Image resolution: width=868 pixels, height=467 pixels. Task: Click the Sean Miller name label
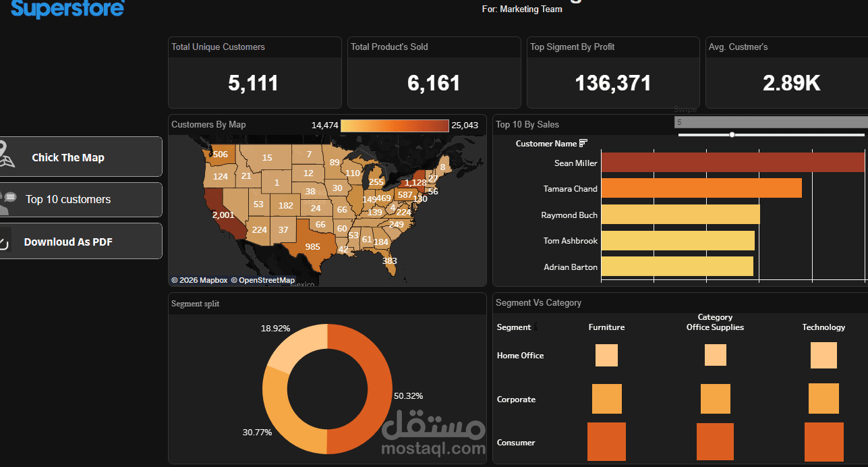pos(576,163)
